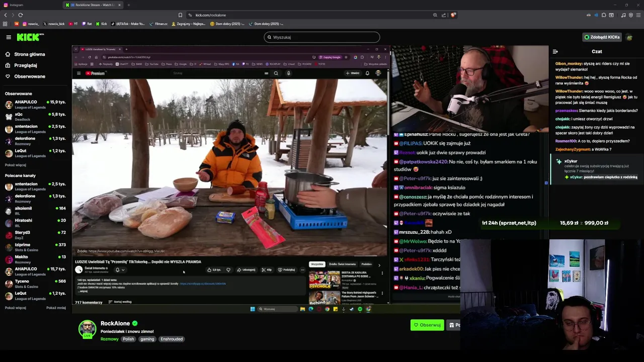Screen dimensions: 644x362
Task: Open Makito recommended channel
Action: point(35,259)
